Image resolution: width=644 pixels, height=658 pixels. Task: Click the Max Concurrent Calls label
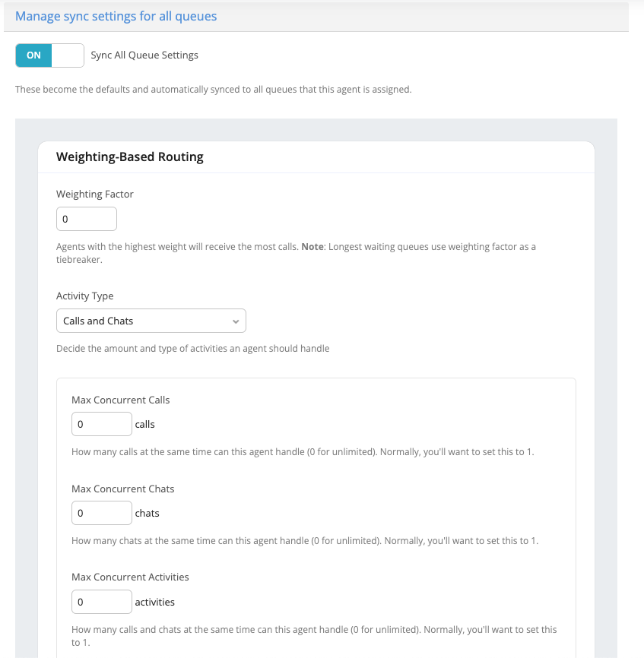point(121,400)
